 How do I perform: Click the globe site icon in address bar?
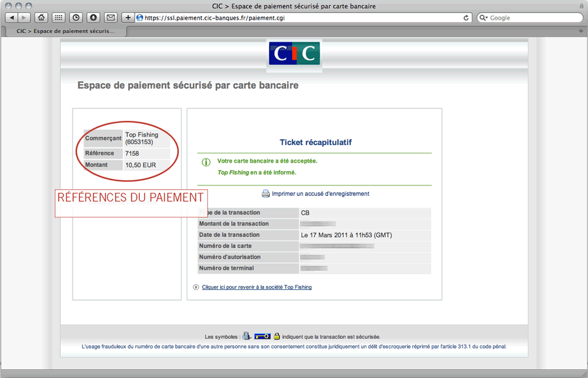tap(140, 18)
